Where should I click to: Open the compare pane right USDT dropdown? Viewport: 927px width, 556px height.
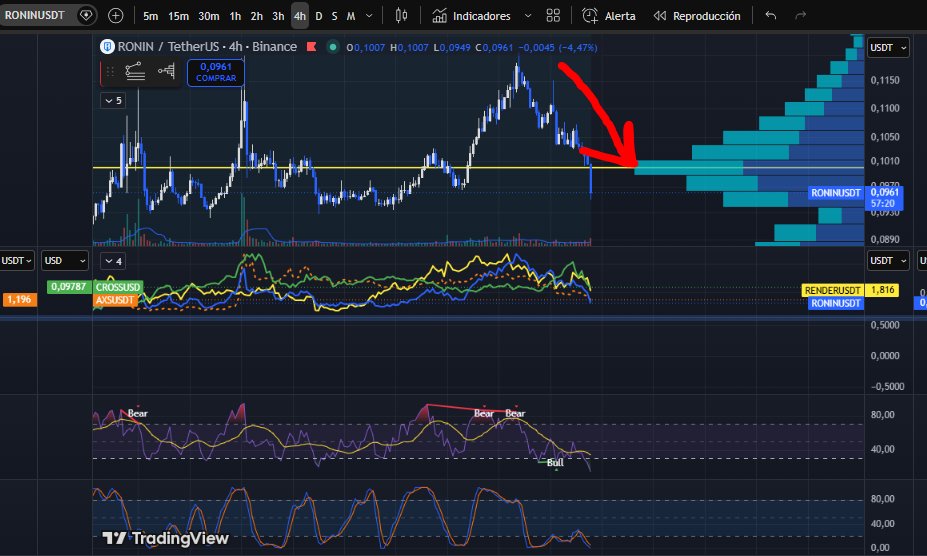click(888, 261)
